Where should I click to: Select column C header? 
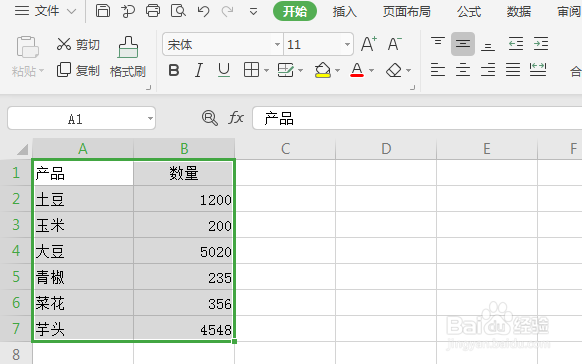[x=285, y=149]
